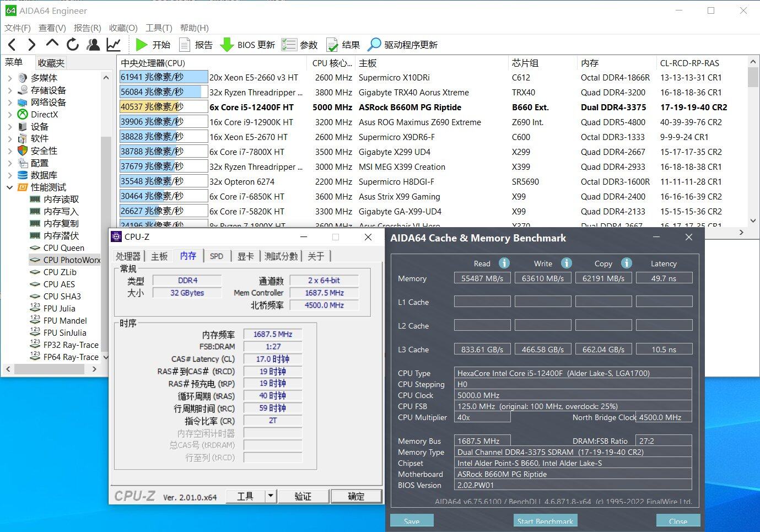Switch to CPU-Z 测试分数 tab
Viewport: 760px width, 532px height.
[281, 256]
